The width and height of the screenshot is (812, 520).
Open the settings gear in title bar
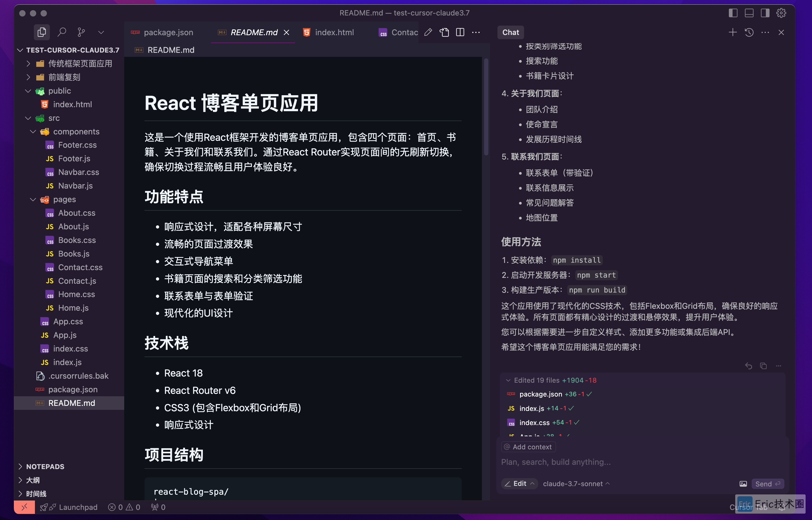(x=781, y=13)
